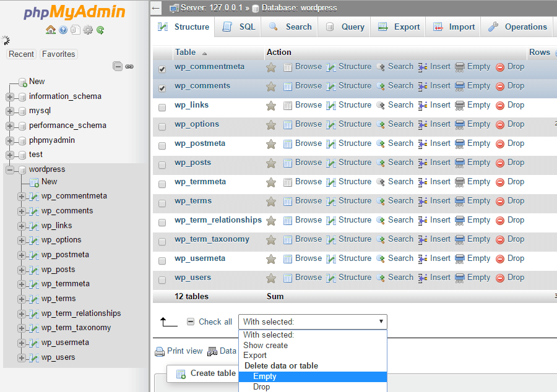Click the favorite star for wp_commentmeta
This screenshot has width=557, height=392.
(x=271, y=67)
